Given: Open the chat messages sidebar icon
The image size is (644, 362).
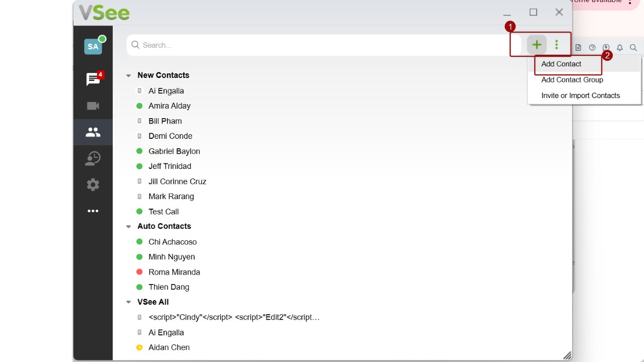Looking at the screenshot, I should pos(93,79).
